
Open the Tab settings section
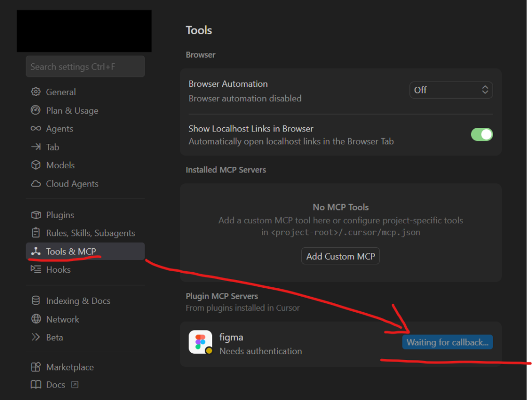[52, 147]
